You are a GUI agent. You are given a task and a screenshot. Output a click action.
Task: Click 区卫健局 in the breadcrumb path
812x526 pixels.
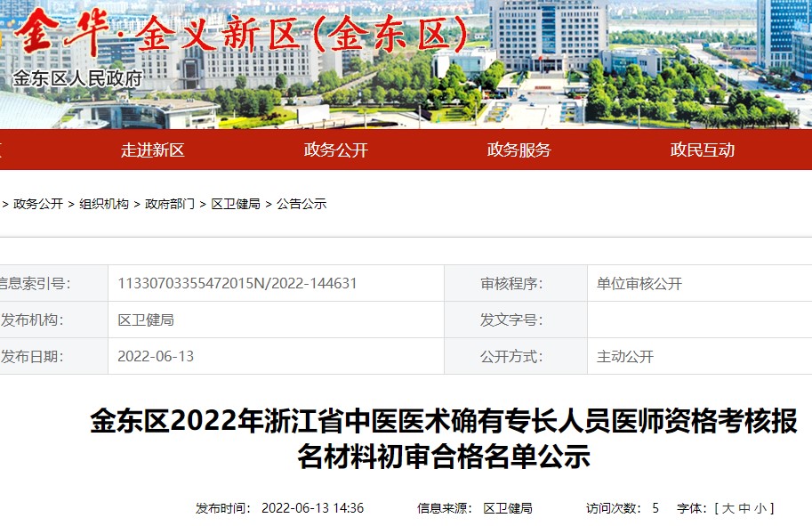[x=236, y=204]
